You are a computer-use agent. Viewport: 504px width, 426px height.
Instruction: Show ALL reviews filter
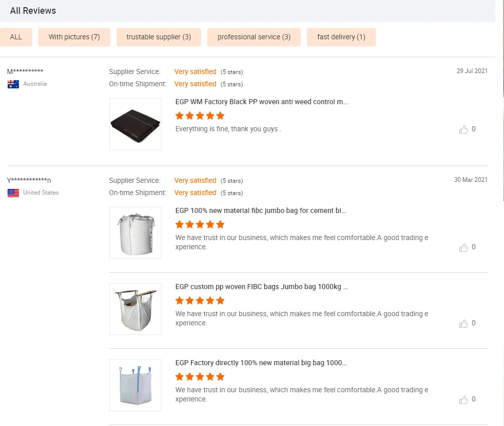[x=16, y=37]
